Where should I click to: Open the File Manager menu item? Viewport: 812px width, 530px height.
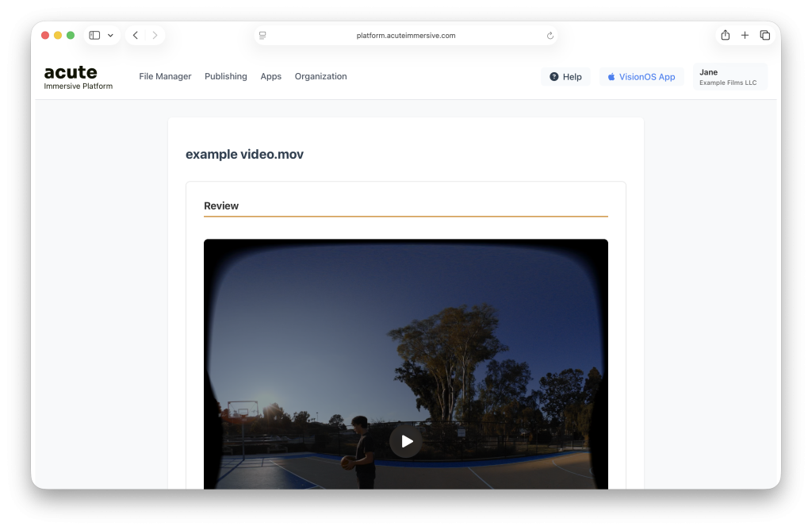pos(165,77)
